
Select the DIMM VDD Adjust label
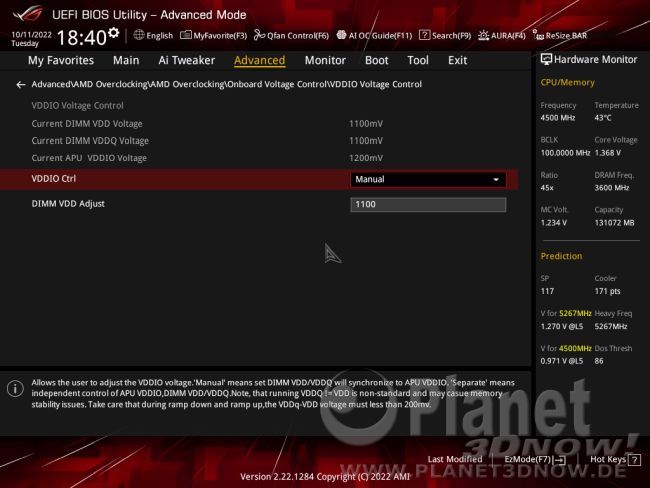coord(68,204)
